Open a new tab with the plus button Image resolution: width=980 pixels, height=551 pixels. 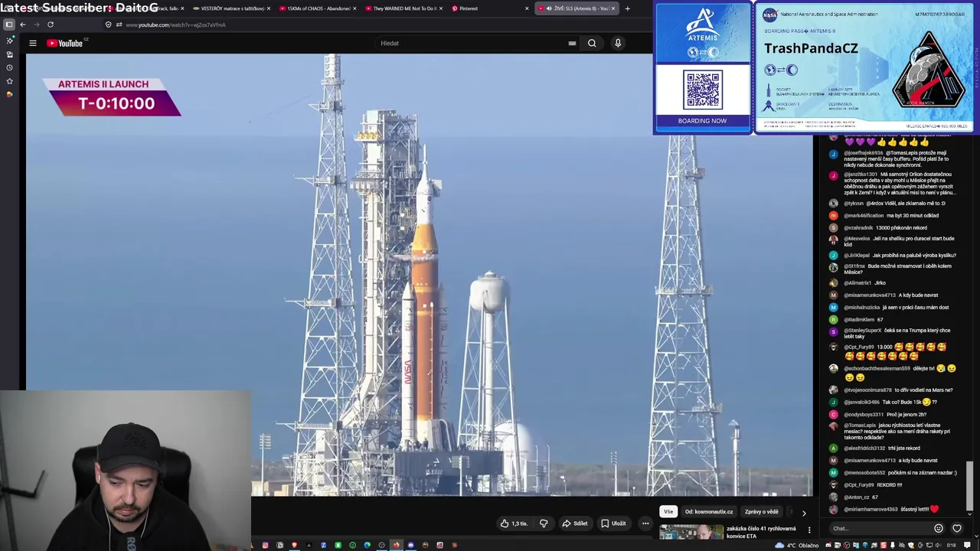(x=627, y=8)
